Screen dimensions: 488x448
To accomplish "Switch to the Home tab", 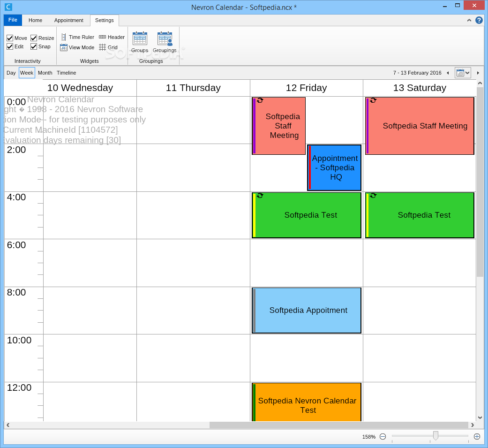I will click(36, 20).
